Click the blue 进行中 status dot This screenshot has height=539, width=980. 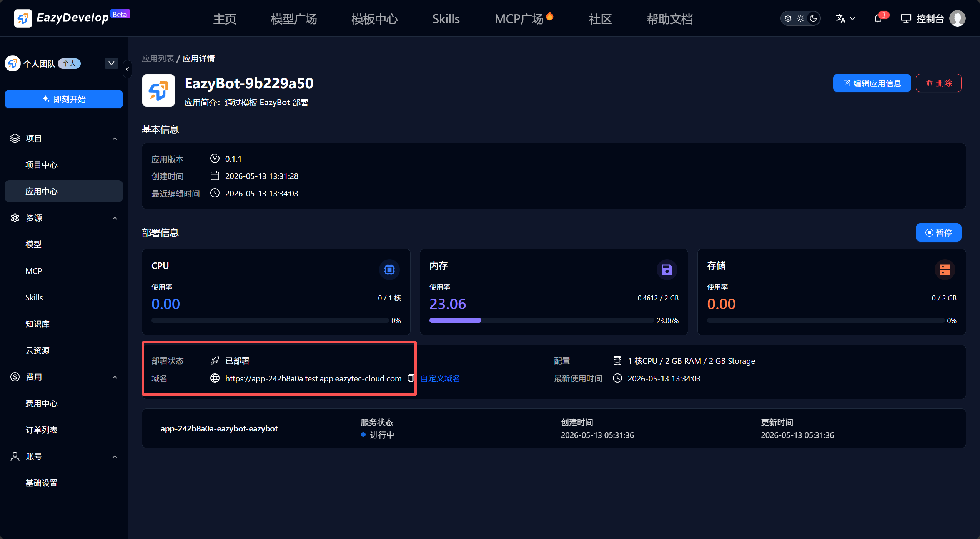(x=363, y=435)
